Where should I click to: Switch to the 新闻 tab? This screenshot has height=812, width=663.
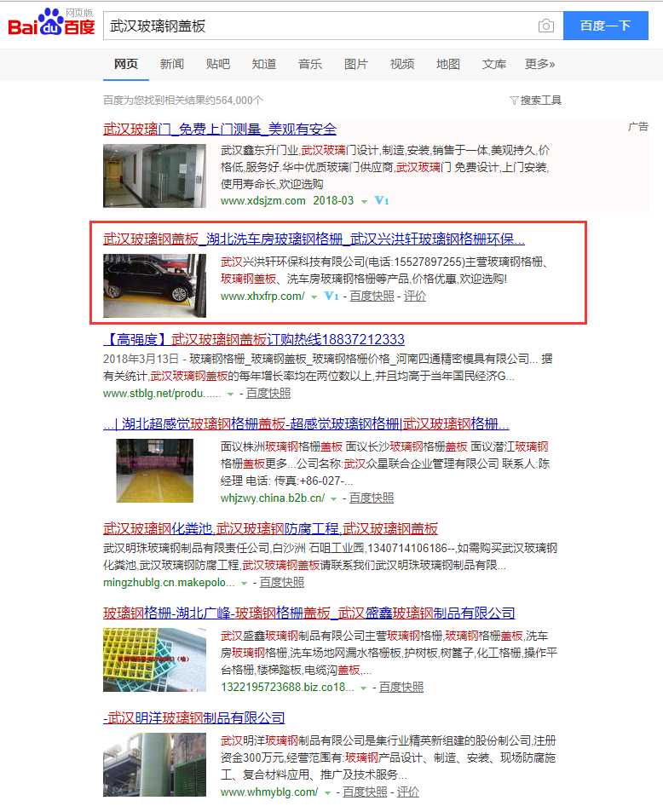pos(171,64)
